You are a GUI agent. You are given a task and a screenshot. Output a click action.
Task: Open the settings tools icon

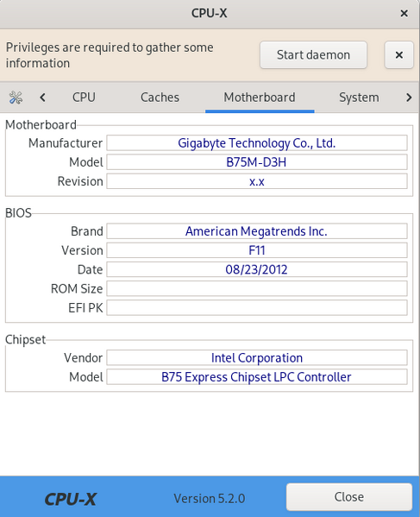point(16,98)
